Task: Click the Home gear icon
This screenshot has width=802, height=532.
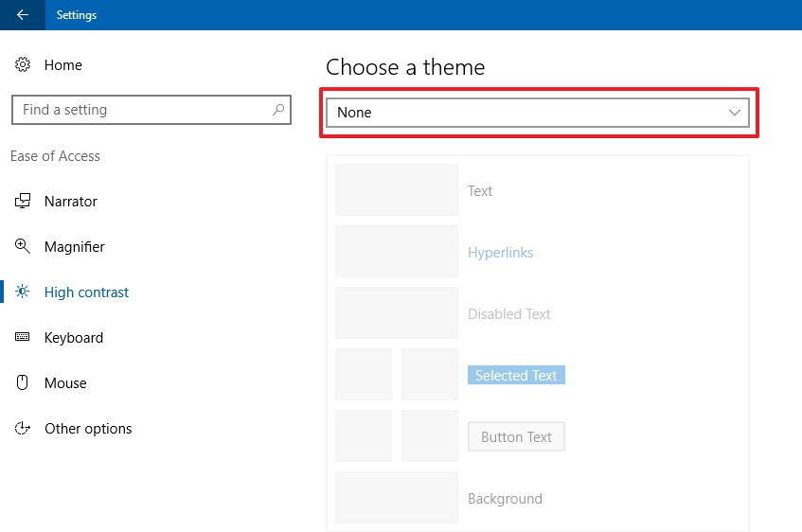Action: coord(23,65)
